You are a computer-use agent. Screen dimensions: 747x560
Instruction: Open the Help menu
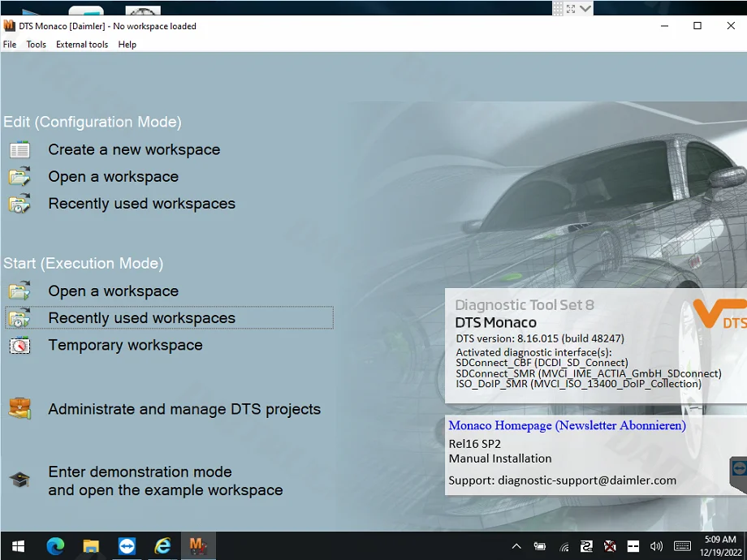(x=127, y=45)
